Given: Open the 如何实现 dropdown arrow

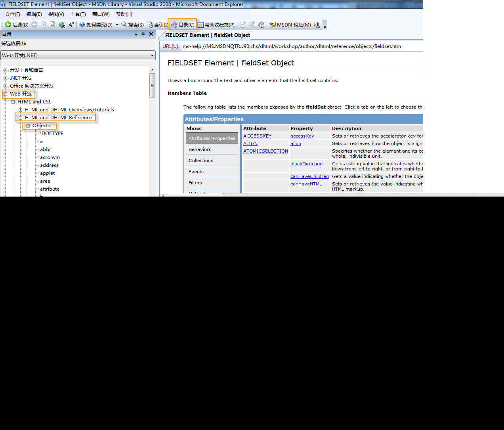Looking at the screenshot, I should (x=117, y=25).
